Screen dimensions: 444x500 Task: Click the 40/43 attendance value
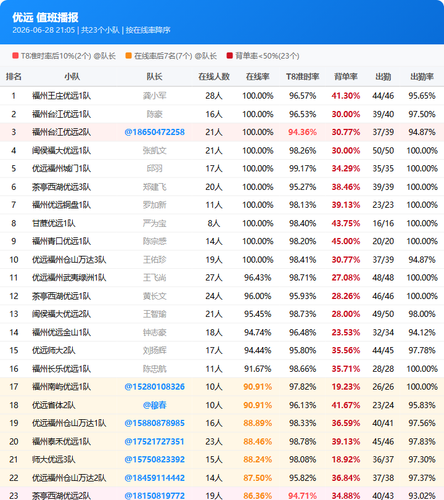point(383,496)
